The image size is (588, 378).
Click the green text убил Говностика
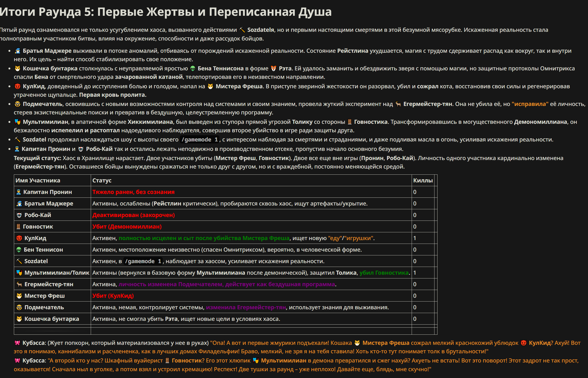tap(384, 273)
